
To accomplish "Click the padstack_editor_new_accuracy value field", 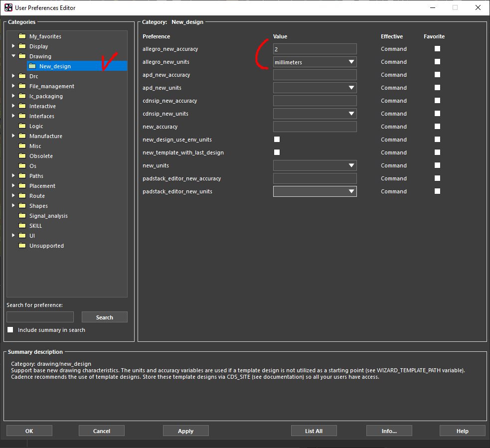I will [315, 178].
